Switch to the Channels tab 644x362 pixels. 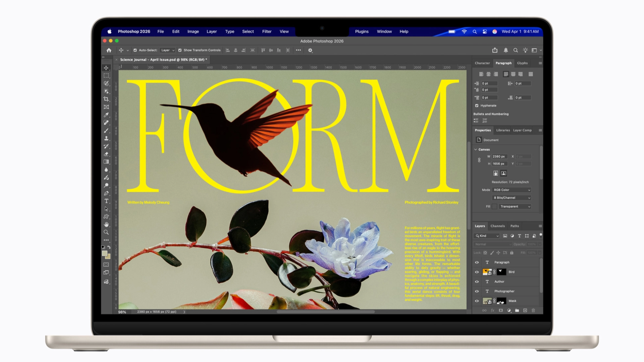click(497, 226)
